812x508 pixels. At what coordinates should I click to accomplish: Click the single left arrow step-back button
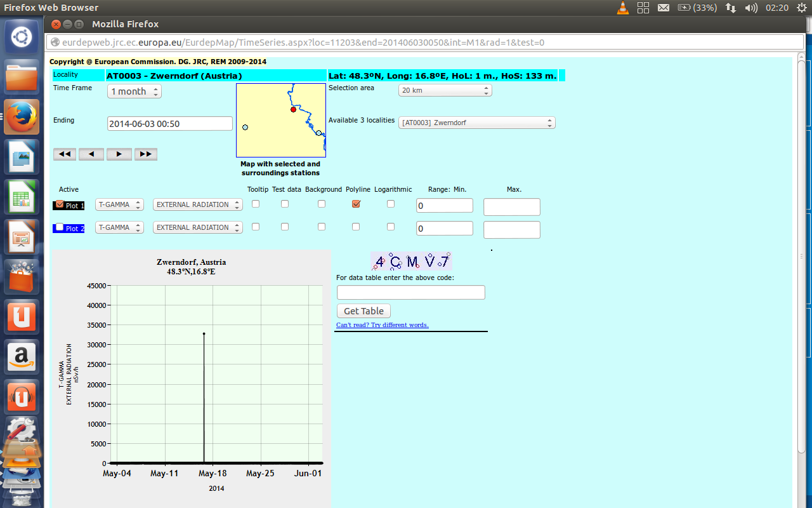point(91,154)
